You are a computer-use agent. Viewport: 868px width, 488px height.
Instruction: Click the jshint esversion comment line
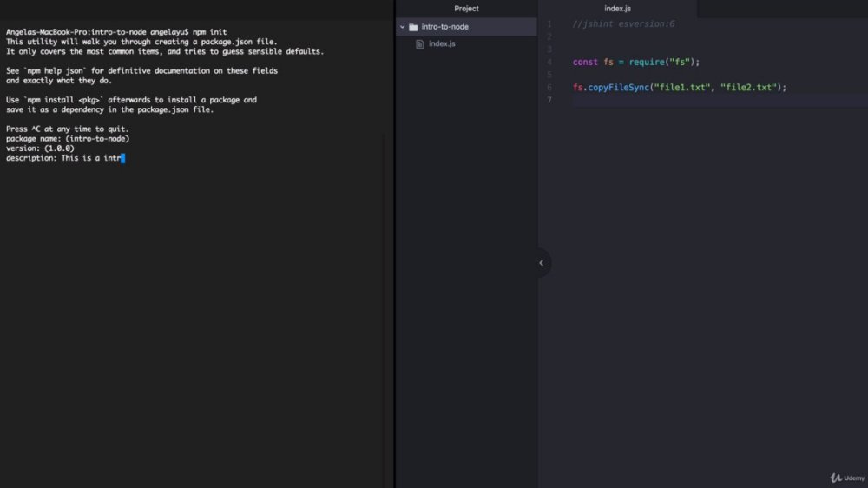click(623, 23)
